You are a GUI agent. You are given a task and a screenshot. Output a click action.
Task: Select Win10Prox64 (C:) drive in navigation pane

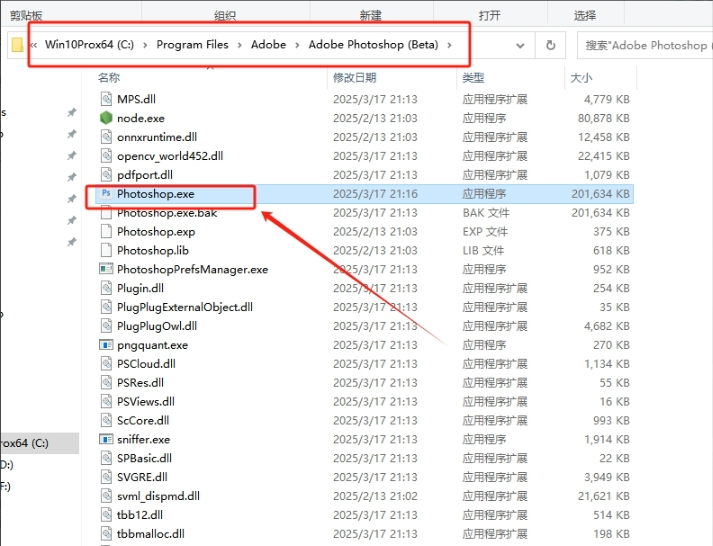(39, 443)
